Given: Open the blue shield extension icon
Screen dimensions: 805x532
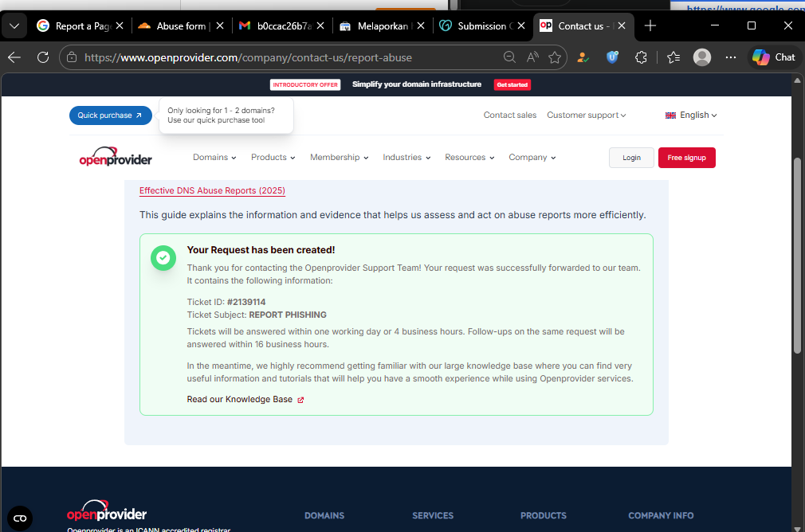Looking at the screenshot, I should pyautogui.click(x=612, y=57).
